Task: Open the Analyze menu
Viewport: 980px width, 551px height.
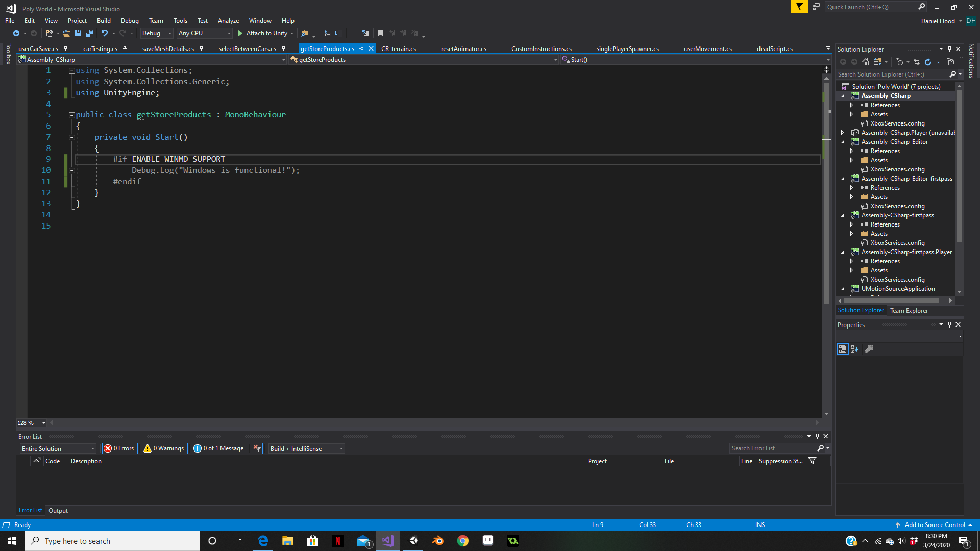Action: click(228, 21)
